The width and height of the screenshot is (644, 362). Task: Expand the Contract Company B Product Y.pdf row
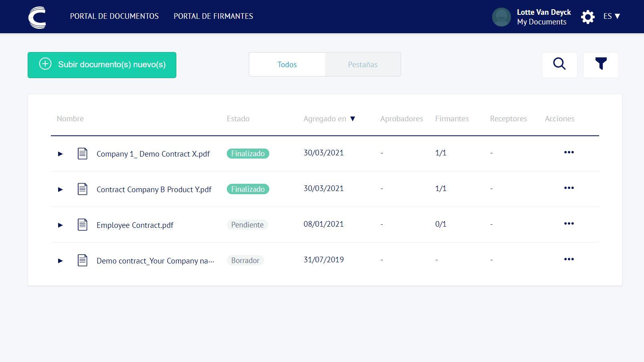point(60,189)
